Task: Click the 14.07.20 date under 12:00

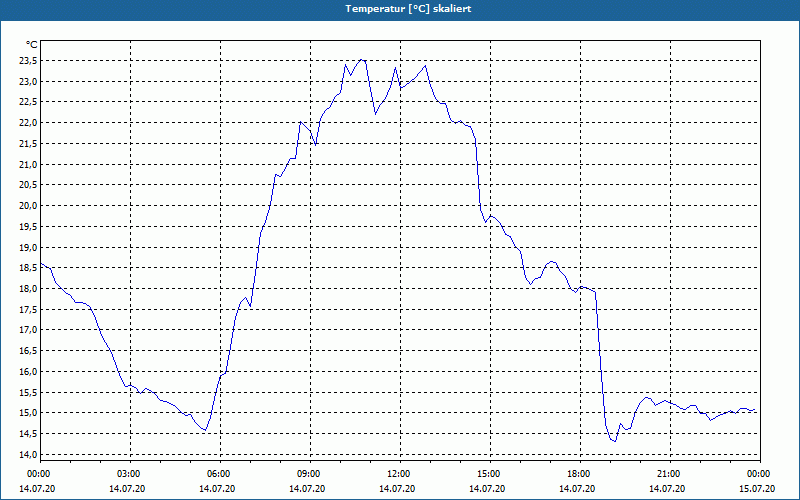Action: [x=397, y=489]
